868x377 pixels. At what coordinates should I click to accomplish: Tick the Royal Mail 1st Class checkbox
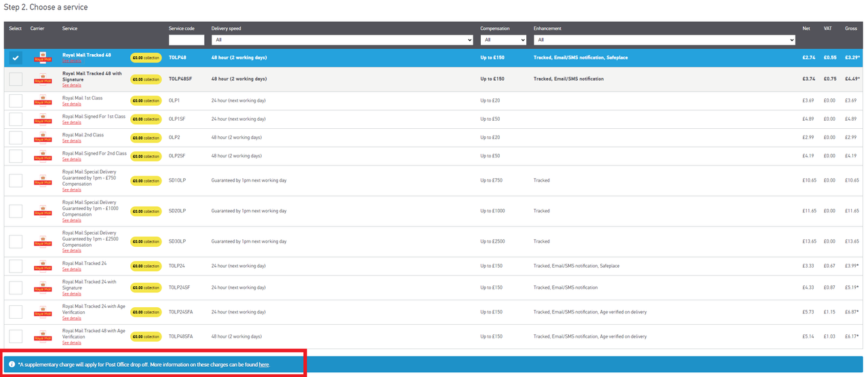click(x=16, y=100)
